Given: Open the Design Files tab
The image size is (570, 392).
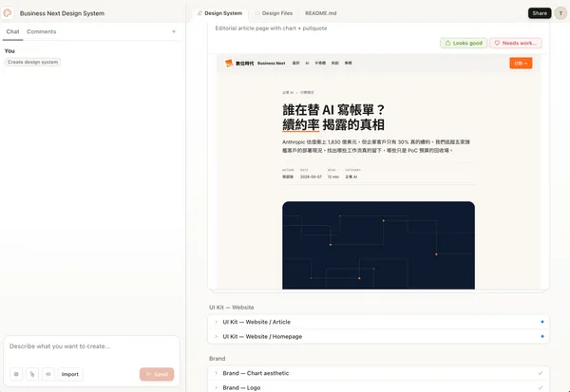Looking at the screenshot, I should pyautogui.click(x=274, y=13).
